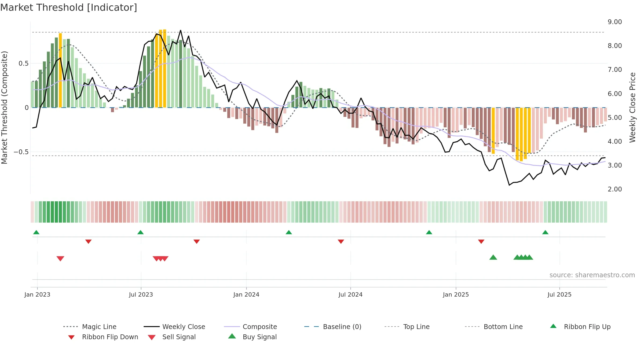
Task: Toggle the Weekly Close legend entry
Action: pos(174,327)
